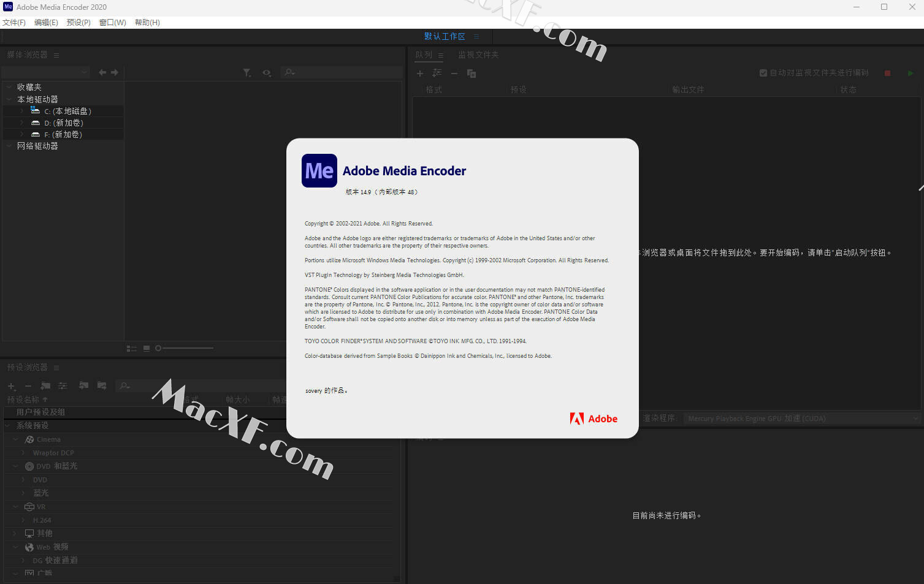Remove selected item from queue minus icon

(x=454, y=74)
